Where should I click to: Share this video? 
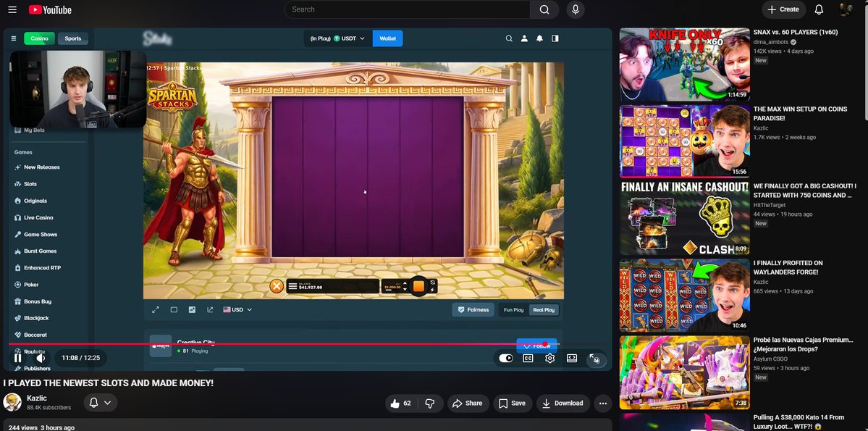point(468,403)
